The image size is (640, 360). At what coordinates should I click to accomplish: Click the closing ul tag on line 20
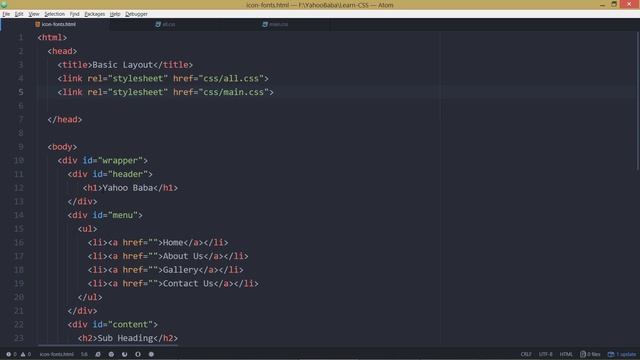90,297
